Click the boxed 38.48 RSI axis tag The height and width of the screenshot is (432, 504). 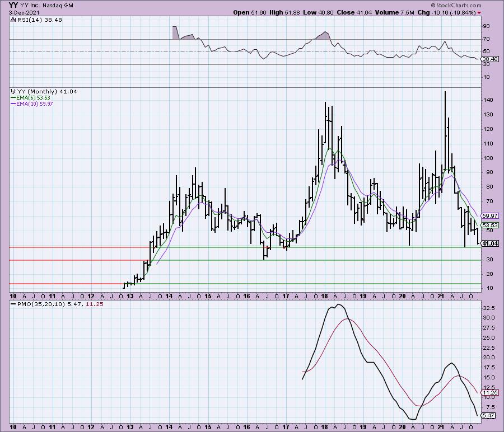tap(490, 59)
